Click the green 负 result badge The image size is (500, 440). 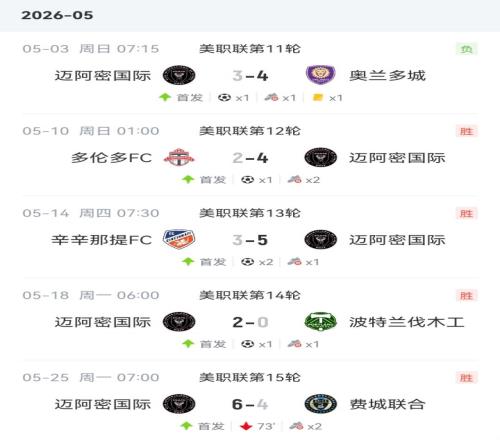[467, 49]
